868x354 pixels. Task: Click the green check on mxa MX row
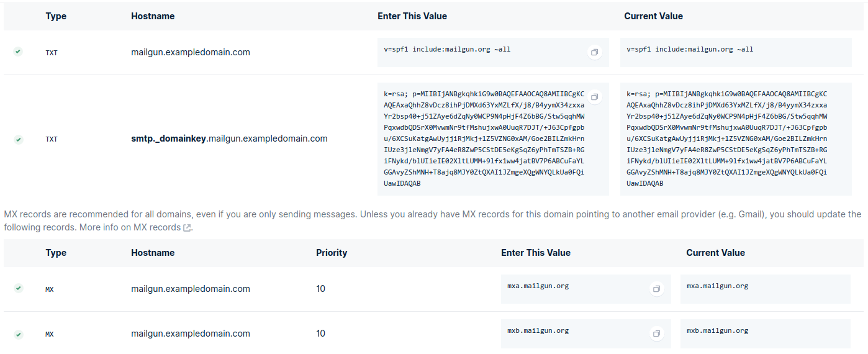tap(19, 288)
